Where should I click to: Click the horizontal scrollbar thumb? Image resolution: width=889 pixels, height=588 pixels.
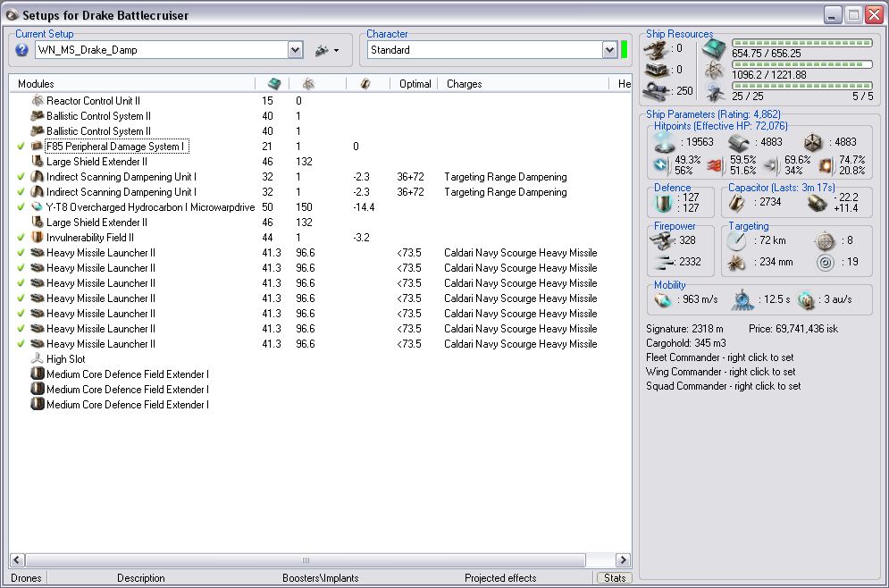coord(305,560)
